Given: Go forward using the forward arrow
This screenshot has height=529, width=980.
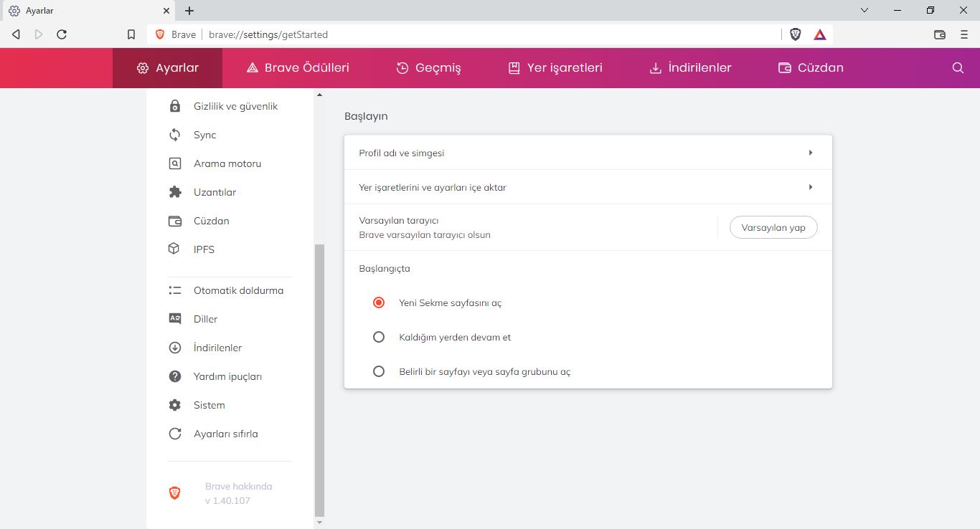Looking at the screenshot, I should (x=39, y=34).
